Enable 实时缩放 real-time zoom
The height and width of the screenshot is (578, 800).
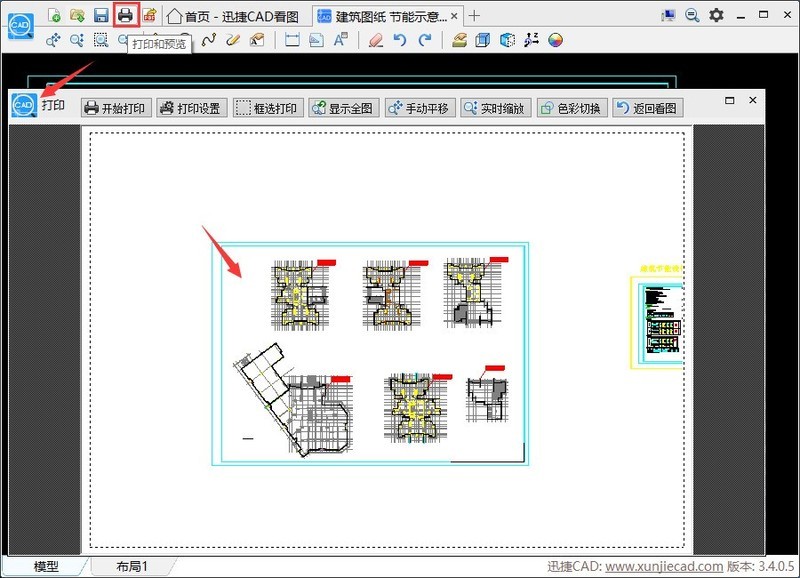pos(496,108)
